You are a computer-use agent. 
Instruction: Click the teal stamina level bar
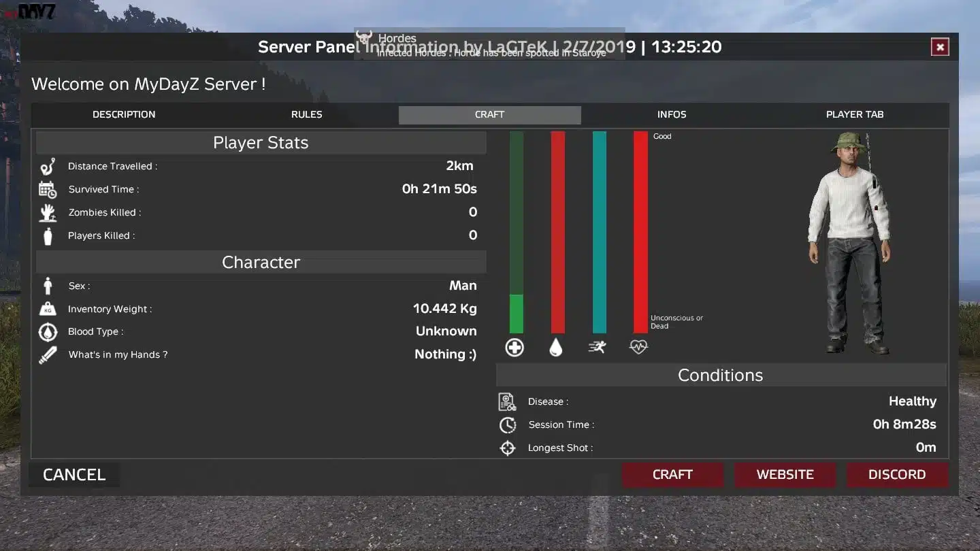point(600,232)
